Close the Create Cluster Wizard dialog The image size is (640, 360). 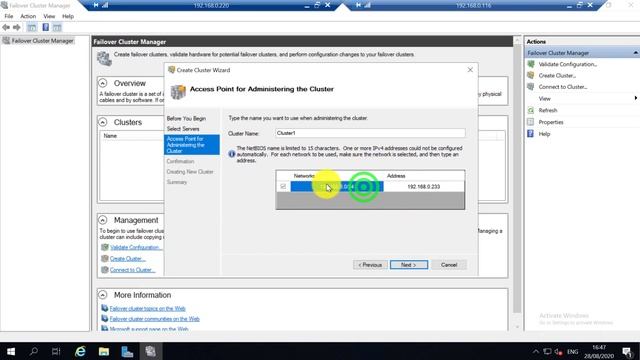470,70
